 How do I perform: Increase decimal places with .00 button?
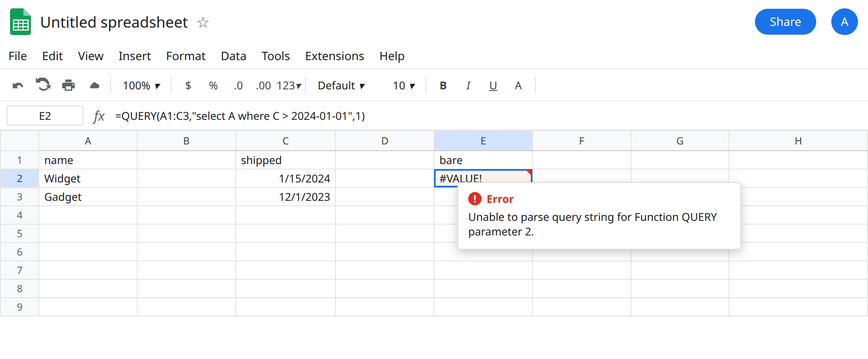(263, 86)
